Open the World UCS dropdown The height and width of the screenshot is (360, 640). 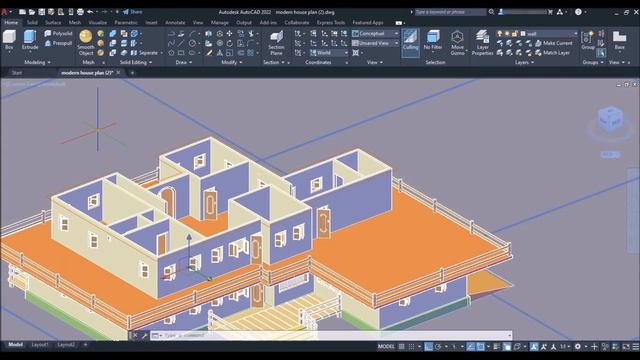pos(329,53)
